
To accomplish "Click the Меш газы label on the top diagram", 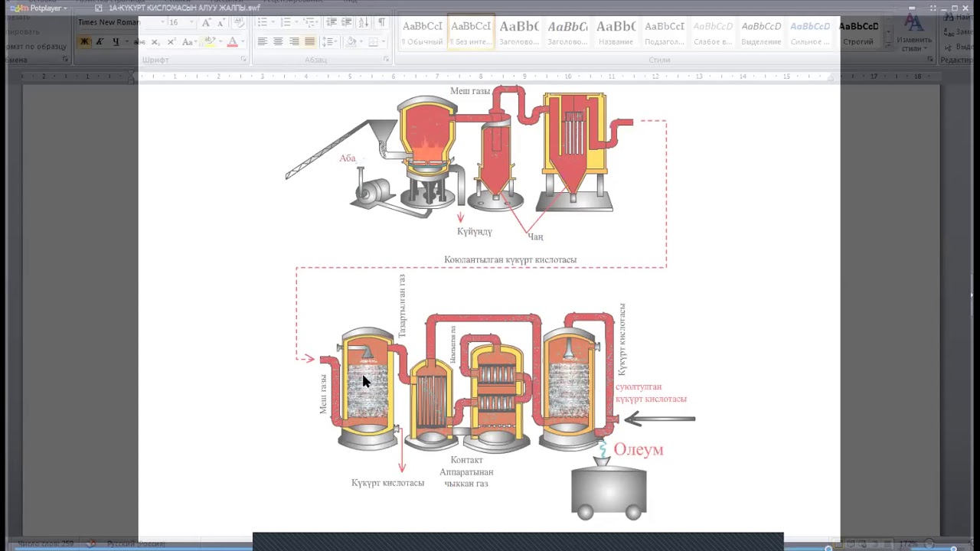I will pyautogui.click(x=469, y=91).
